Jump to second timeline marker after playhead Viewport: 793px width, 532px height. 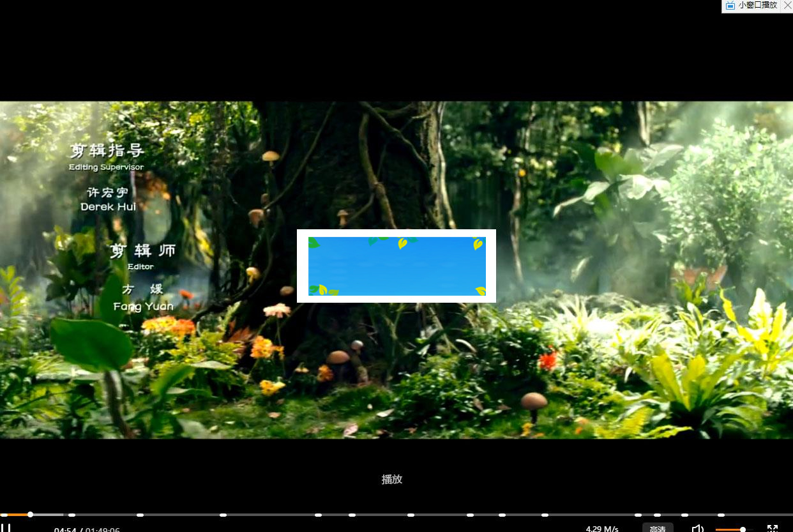click(x=140, y=515)
